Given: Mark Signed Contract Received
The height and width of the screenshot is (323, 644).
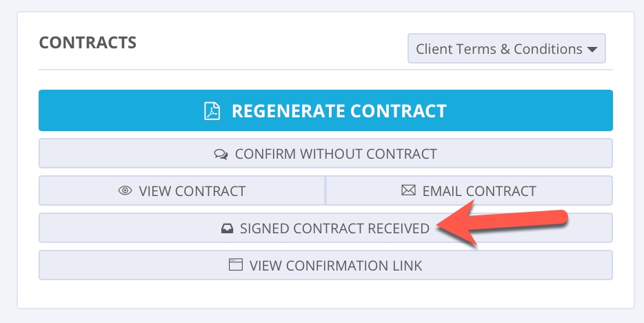Looking at the screenshot, I should pyautogui.click(x=325, y=228).
